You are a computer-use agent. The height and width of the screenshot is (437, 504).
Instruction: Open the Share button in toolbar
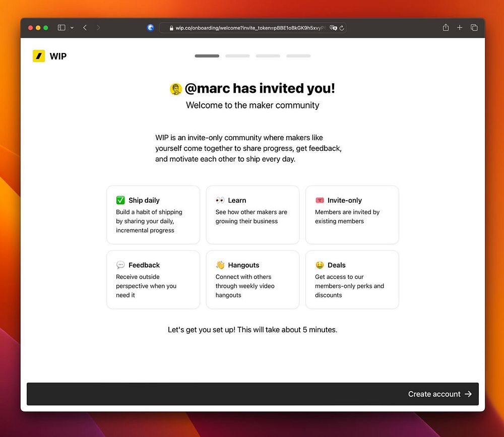click(446, 27)
